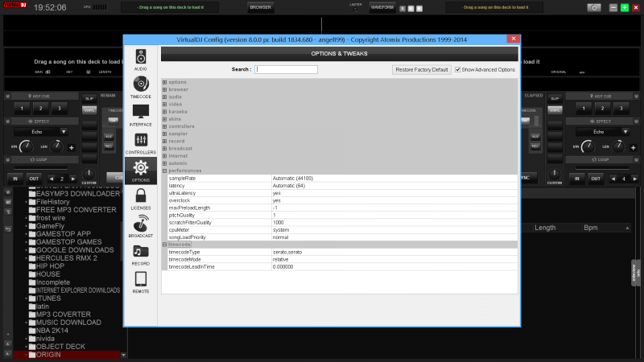Click the sideview info tab on right edge
Screen dimensions: 644x362
[635, 273]
